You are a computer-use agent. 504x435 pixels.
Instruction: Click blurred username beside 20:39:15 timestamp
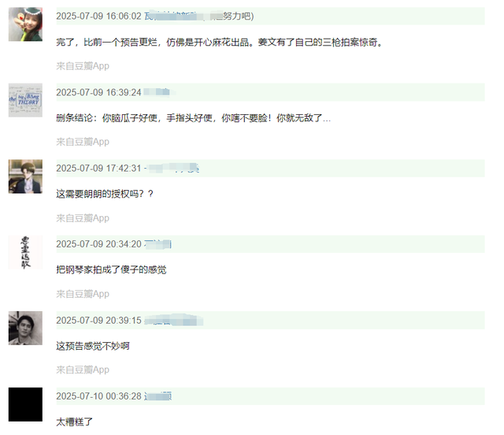point(173,321)
